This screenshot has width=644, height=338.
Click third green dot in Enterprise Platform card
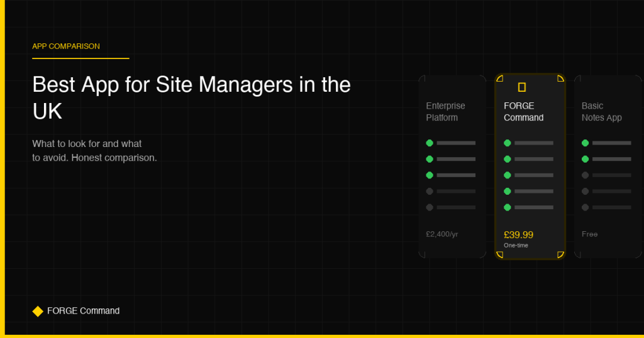430,175
